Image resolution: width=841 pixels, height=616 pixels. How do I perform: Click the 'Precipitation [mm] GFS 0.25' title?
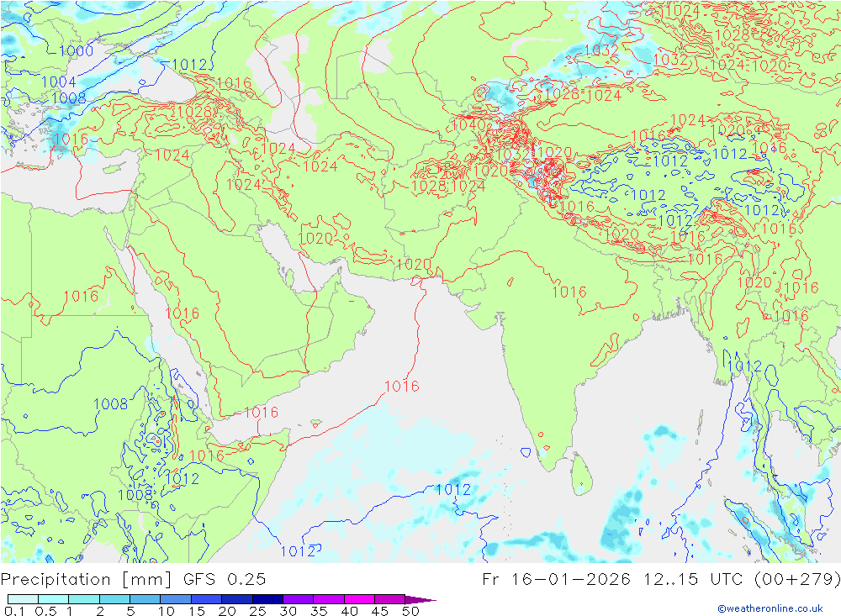(133, 579)
